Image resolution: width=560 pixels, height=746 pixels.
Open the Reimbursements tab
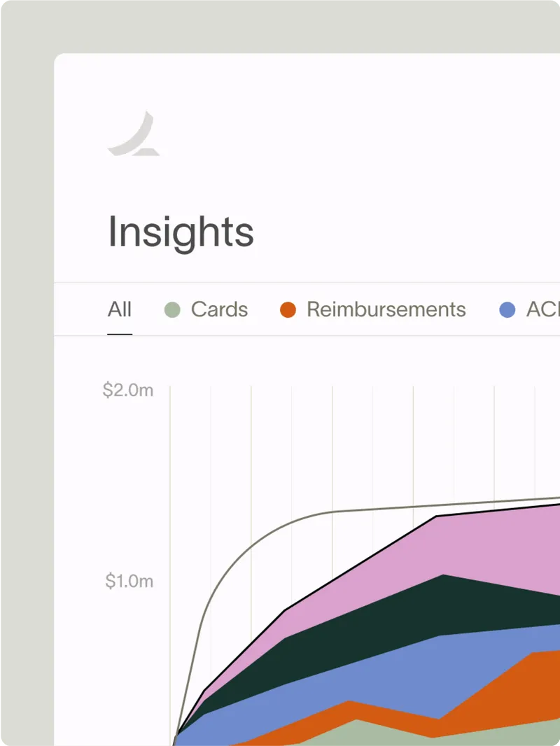pyautogui.click(x=386, y=309)
